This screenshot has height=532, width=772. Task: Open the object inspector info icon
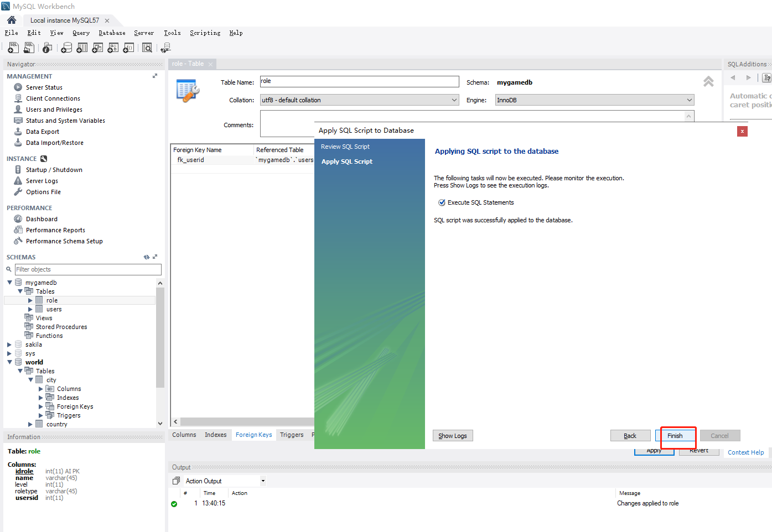coord(48,48)
